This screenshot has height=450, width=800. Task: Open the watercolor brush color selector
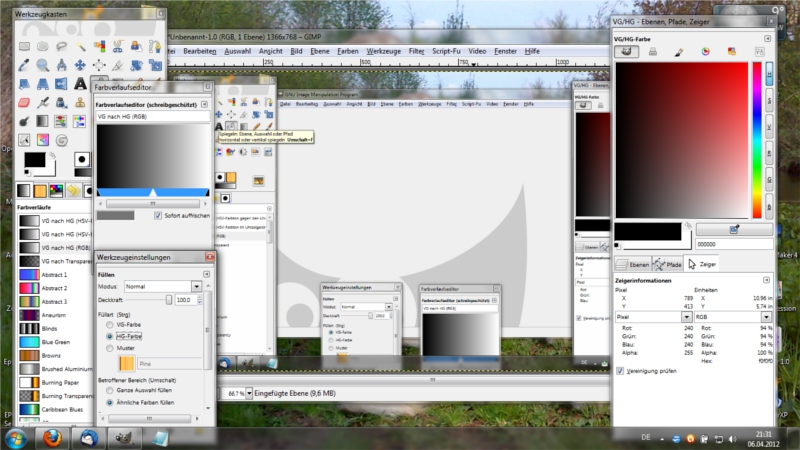tap(679, 52)
